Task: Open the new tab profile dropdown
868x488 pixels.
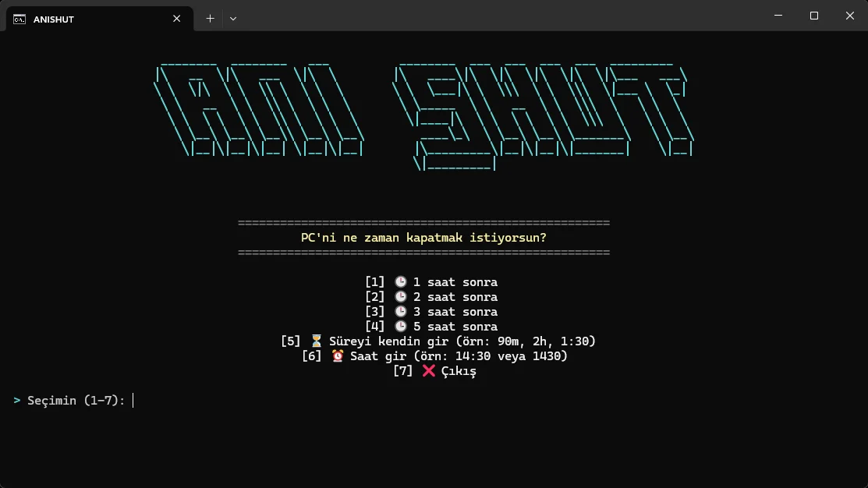Action: point(233,19)
